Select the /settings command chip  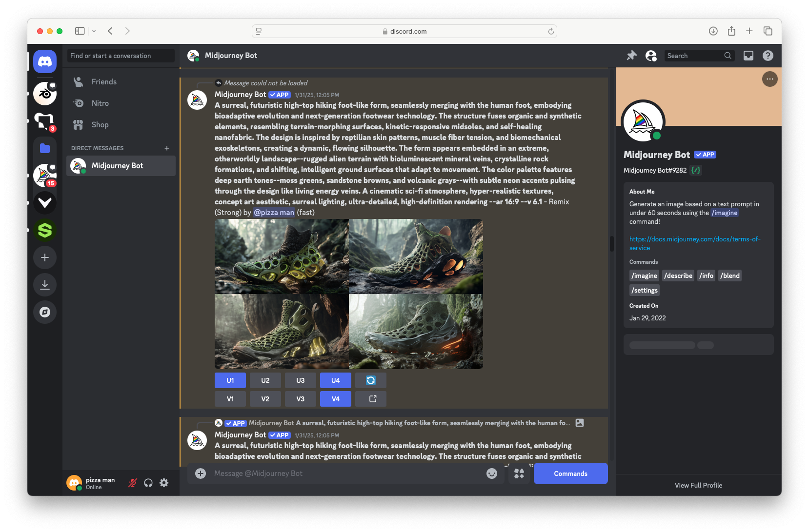click(645, 290)
